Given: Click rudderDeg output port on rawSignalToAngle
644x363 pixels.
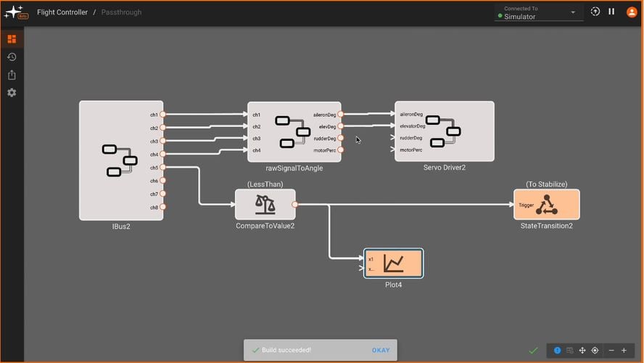Looking at the screenshot, I should [x=340, y=138].
